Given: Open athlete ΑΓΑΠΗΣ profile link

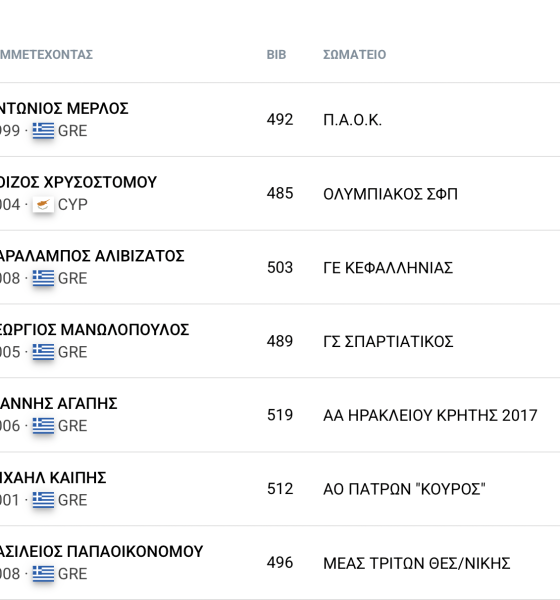Looking at the screenshot, I should (x=58, y=404).
